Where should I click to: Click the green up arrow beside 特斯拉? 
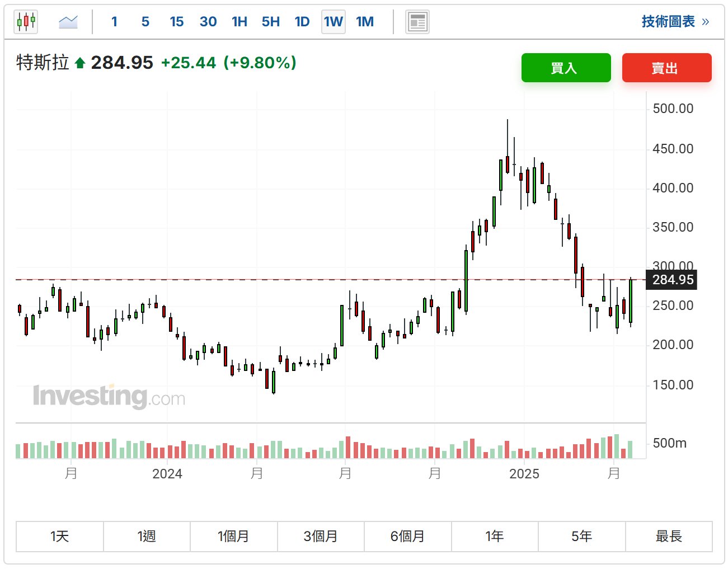(x=80, y=63)
